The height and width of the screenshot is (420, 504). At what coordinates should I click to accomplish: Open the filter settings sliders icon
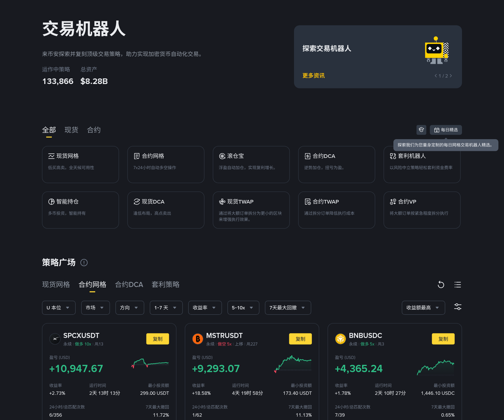coord(458,307)
